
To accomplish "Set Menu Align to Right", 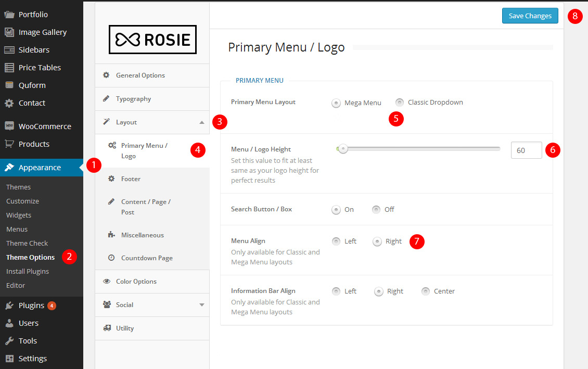I will (x=377, y=241).
